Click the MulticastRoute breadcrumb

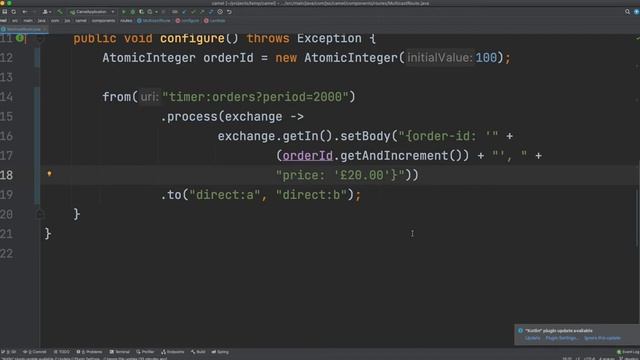(154, 20)
